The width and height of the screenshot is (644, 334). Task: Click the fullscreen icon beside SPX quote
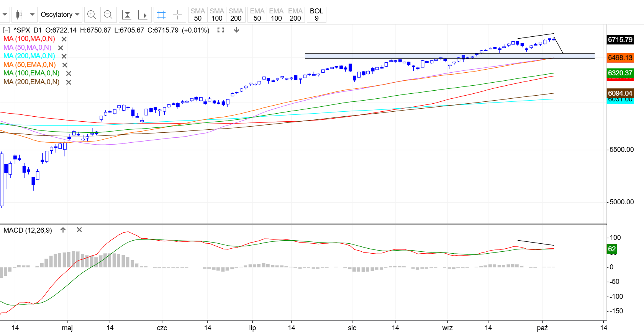click(220, 30)
